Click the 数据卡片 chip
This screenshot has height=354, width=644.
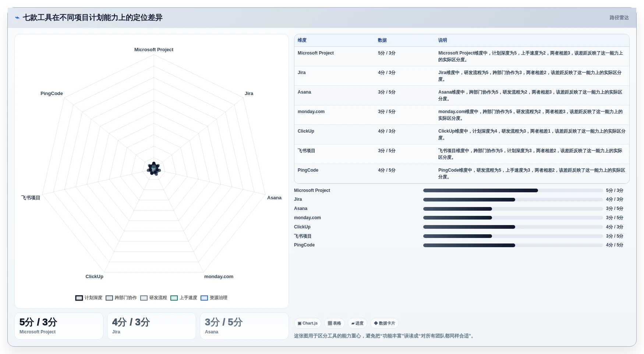pyautogui.click(x=385, y=323)
